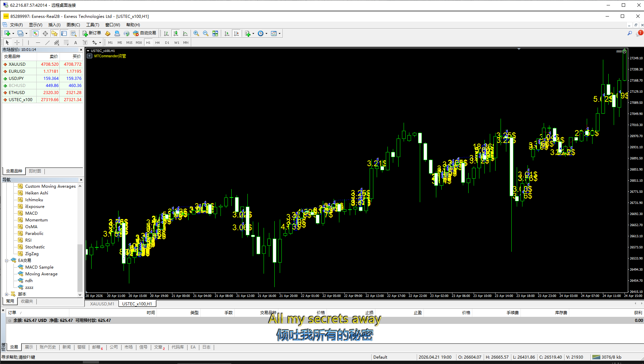Select the zzzz expert advisor
The image size is (644, 364).
tap(29, 287)
